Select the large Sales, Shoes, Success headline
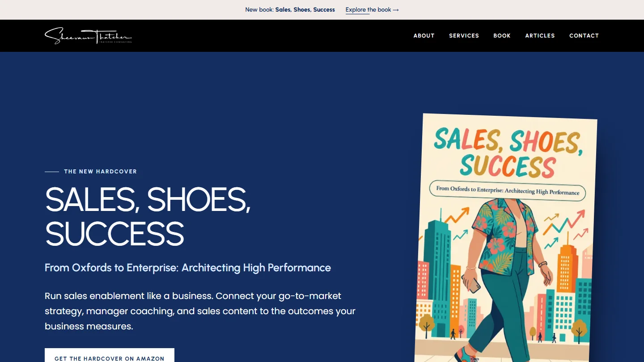The width and height of the screenshot is (644, 362). point(148,216)
